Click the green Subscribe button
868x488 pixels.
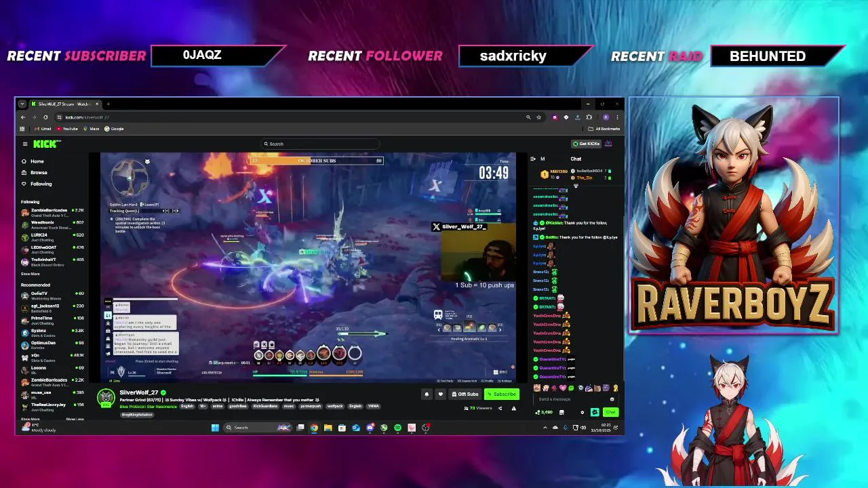tap(501, 394)
